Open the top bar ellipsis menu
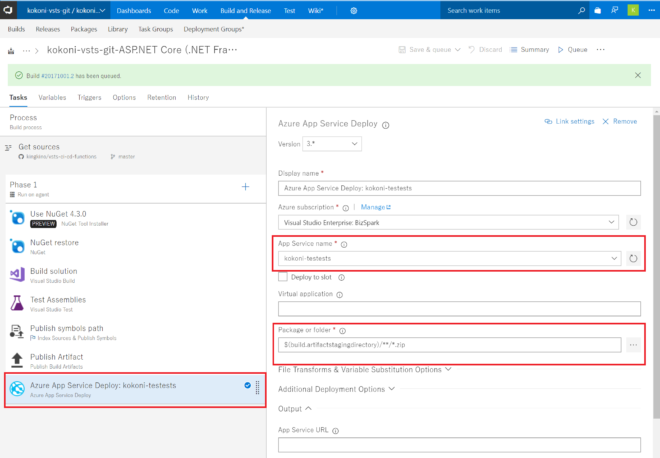 point(651,11)
